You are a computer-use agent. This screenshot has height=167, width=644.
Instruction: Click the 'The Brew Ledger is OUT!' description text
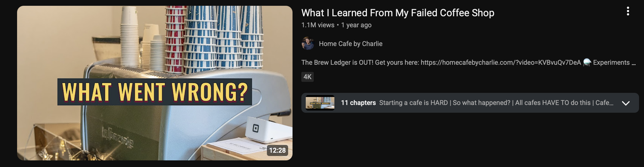337,63
